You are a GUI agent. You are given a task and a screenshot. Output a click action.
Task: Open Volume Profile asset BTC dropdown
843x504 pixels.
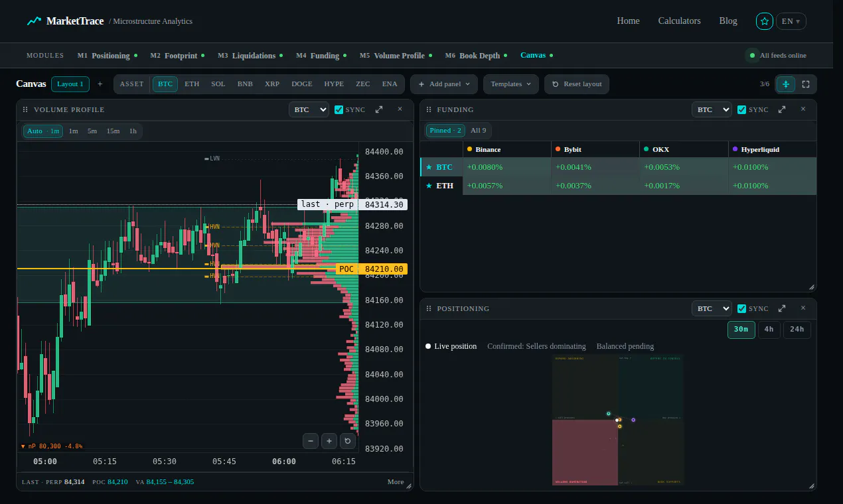pyautogui.click(x=309, y=109)
